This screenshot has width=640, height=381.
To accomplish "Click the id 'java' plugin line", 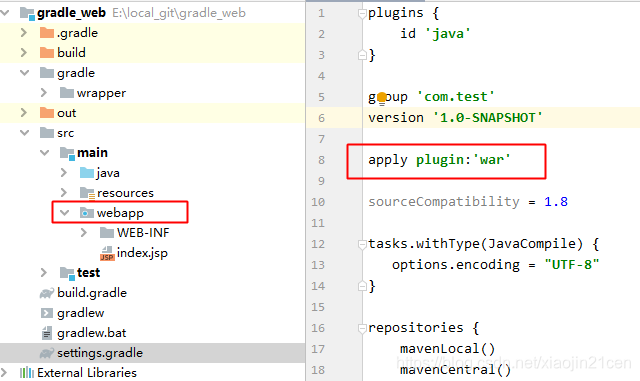I will 435,33.
